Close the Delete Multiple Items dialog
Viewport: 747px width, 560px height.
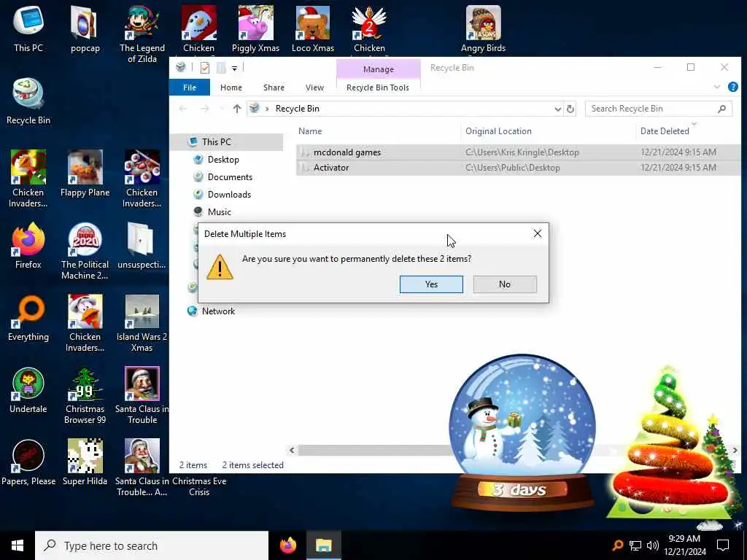pos(538,233)
